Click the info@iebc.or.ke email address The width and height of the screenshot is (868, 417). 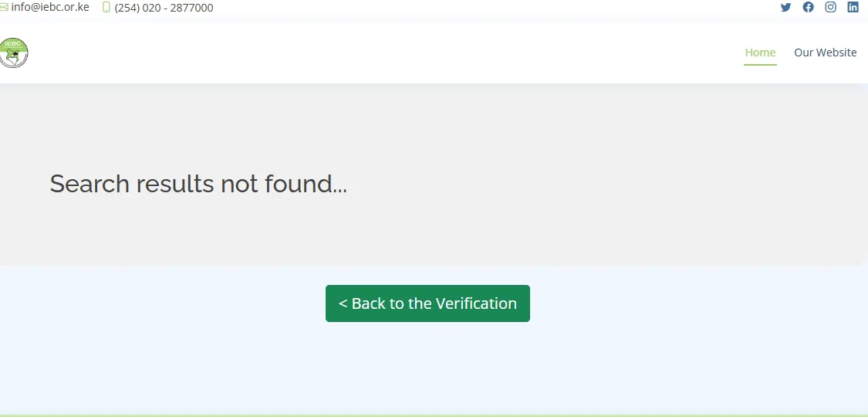pyautogui.click(x=50, y=7)
